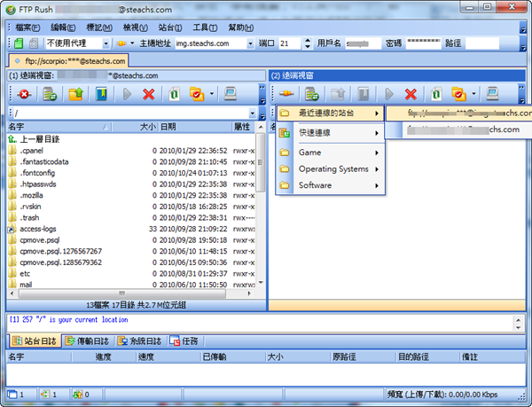This screenshot has height=407, width=532.
Task: Click folder with red mark icon in left pane
Action: (x=197, y=94)
